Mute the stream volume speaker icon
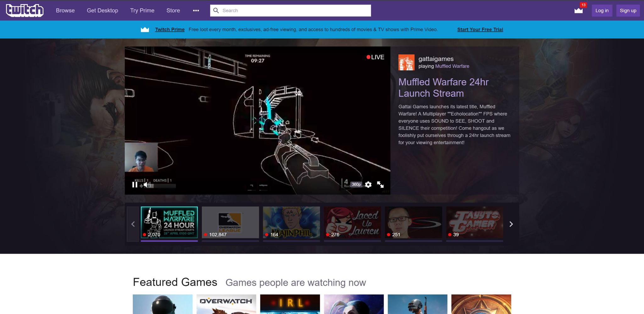Image resolution: width=644 pixels, height=314 pixels. (x=146, y=185)
